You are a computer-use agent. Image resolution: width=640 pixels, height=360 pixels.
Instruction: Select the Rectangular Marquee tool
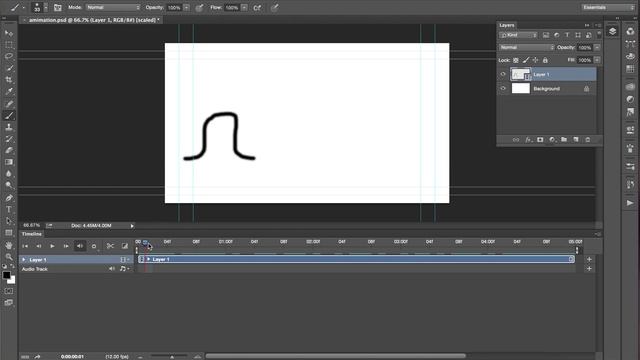(x=9, y=44)
